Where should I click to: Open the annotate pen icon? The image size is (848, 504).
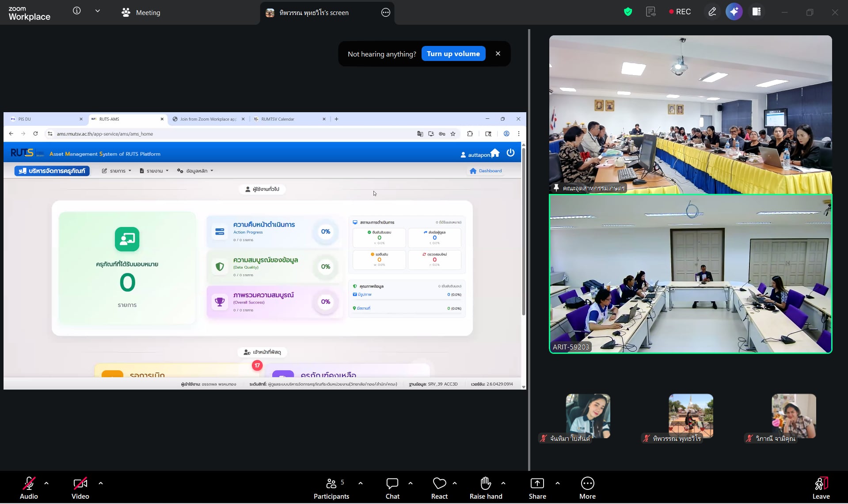coord(712,12)
